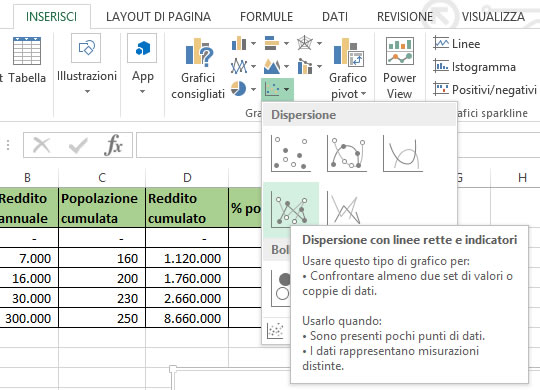Expand the column chart dropdown
This screenshot has width=540, height=390.
(x=253, y=44)
